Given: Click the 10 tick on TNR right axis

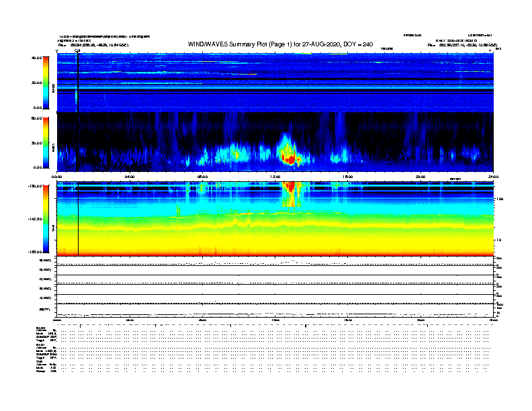Looking at the screenshot, I should tap(498, 240).
